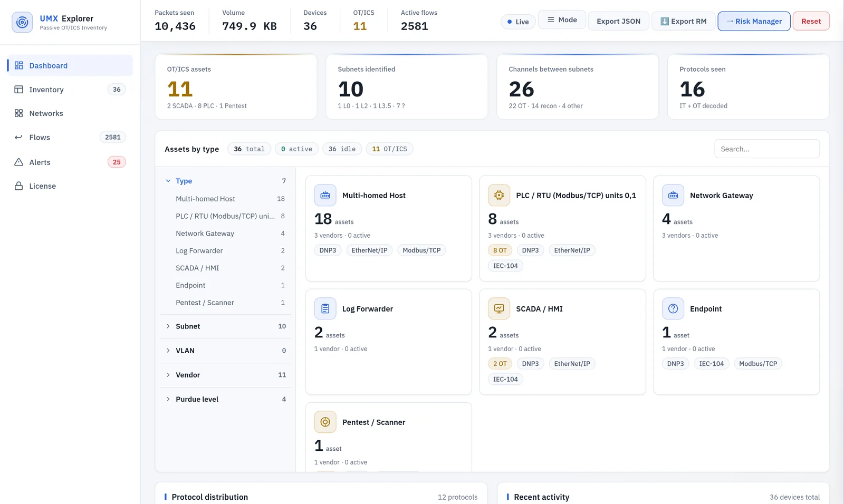Click the hamburger icon on Mode button
The width and height of the screenshot is (844, 504).
point(551,20)
